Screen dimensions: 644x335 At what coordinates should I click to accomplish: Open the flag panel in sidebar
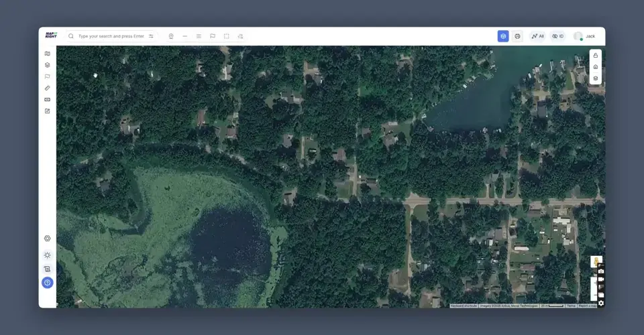pyautogui.click(x=47, y=76)
